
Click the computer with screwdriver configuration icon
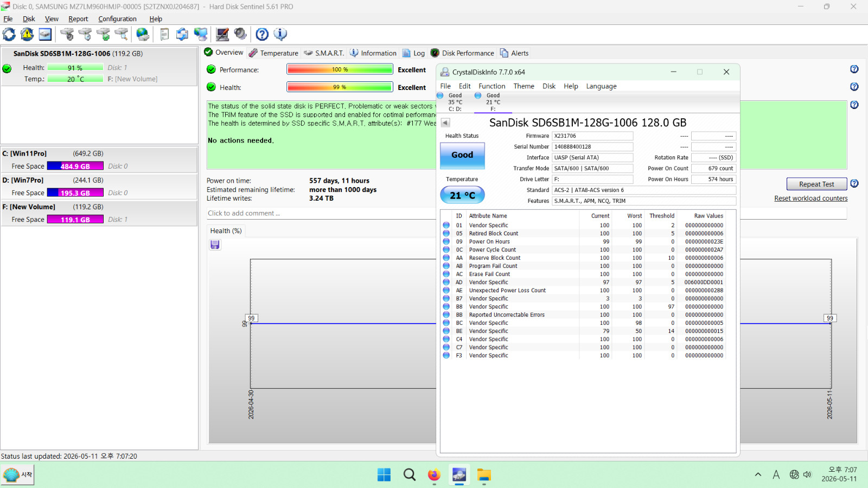coord(222,34)
